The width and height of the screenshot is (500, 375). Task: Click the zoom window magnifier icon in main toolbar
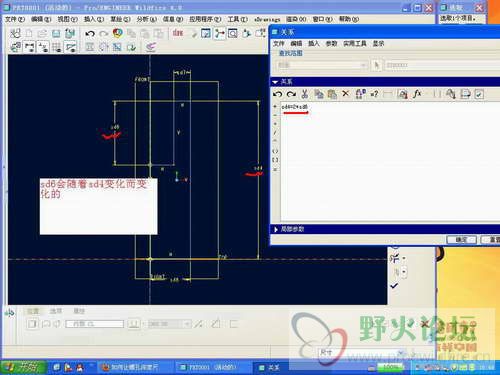[x=233, y=33]
